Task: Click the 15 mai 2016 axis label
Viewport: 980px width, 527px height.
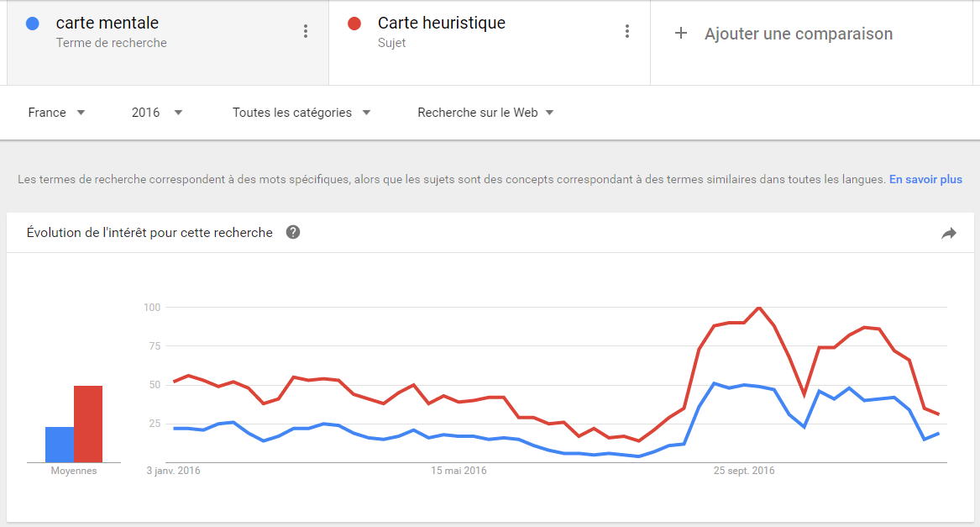Action: (459, 471)
